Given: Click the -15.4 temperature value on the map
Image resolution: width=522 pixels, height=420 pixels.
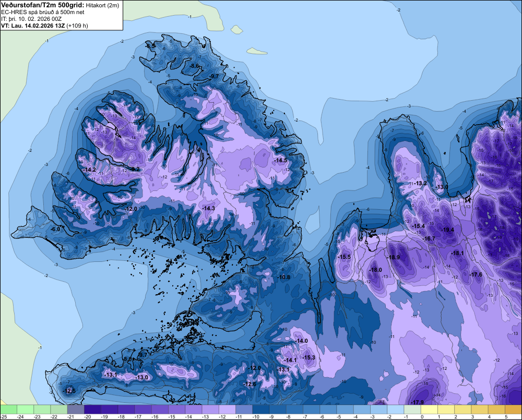Looking at the screenshot, I should 418,226.
